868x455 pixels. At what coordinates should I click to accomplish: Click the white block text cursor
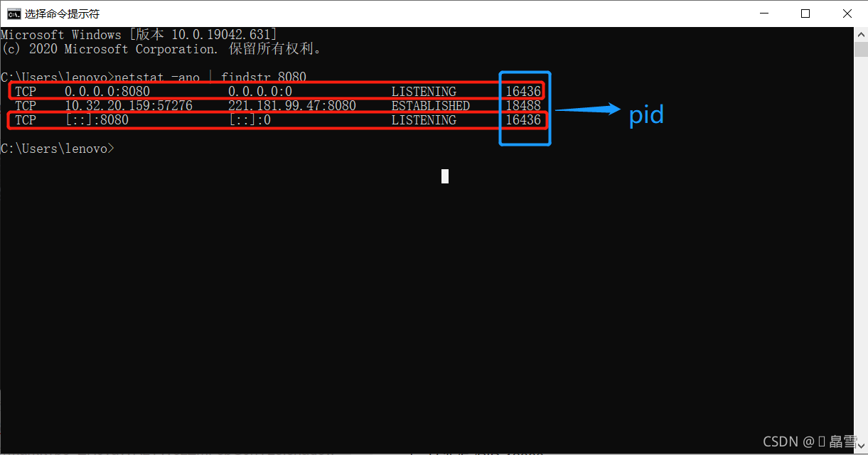(445, 176)
